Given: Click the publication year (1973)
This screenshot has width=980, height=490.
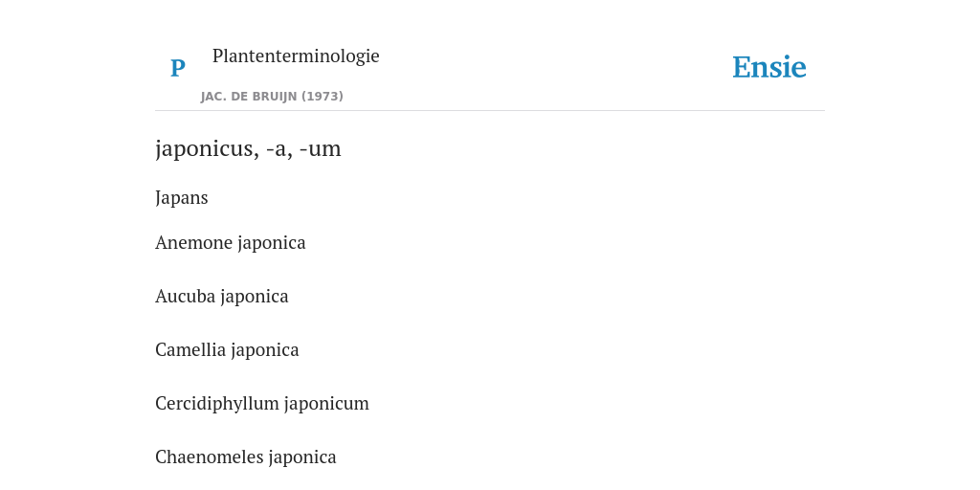Looking at the screenshot, I should (x=323, y=97).
